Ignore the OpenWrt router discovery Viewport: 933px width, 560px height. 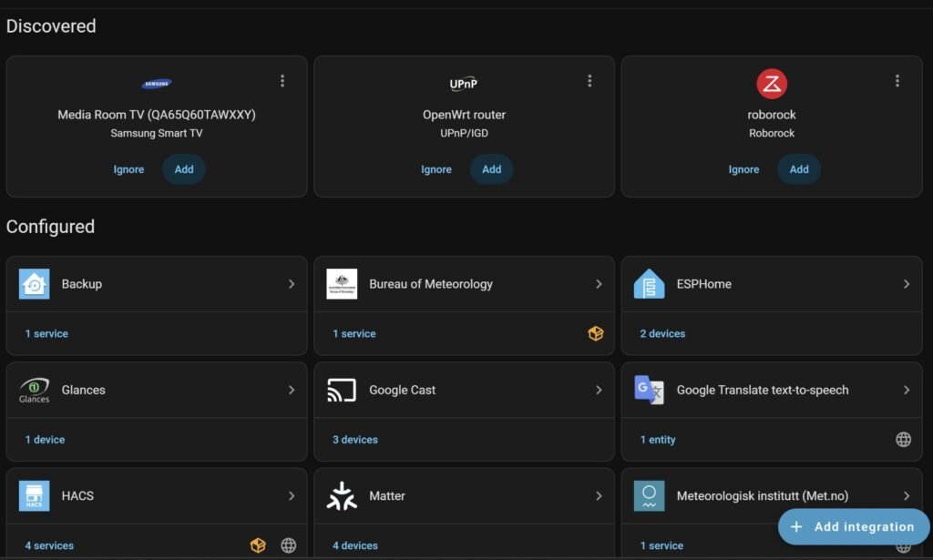click(436, 169)
